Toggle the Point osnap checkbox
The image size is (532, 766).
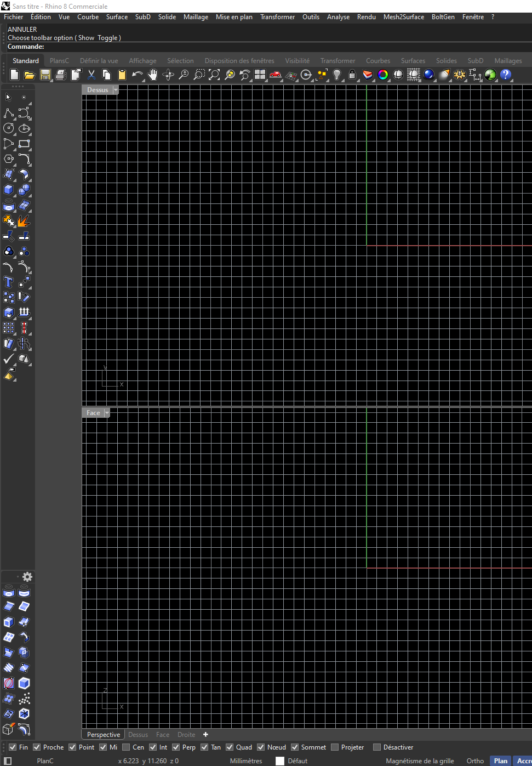click(72, 747)
